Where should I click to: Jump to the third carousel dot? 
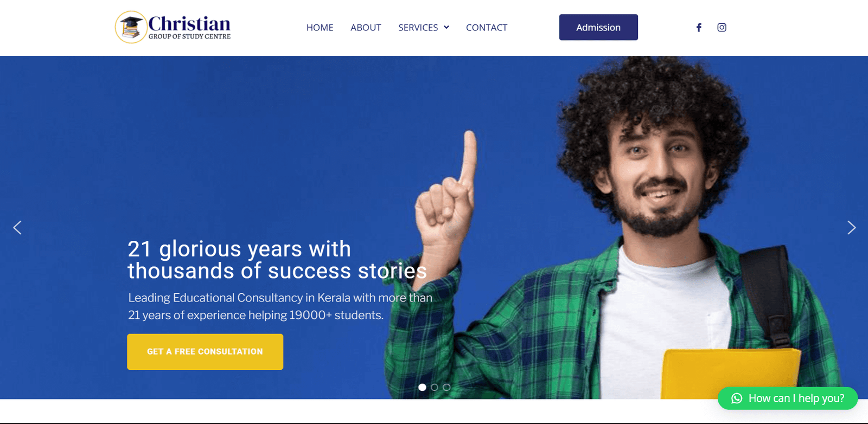446,387
